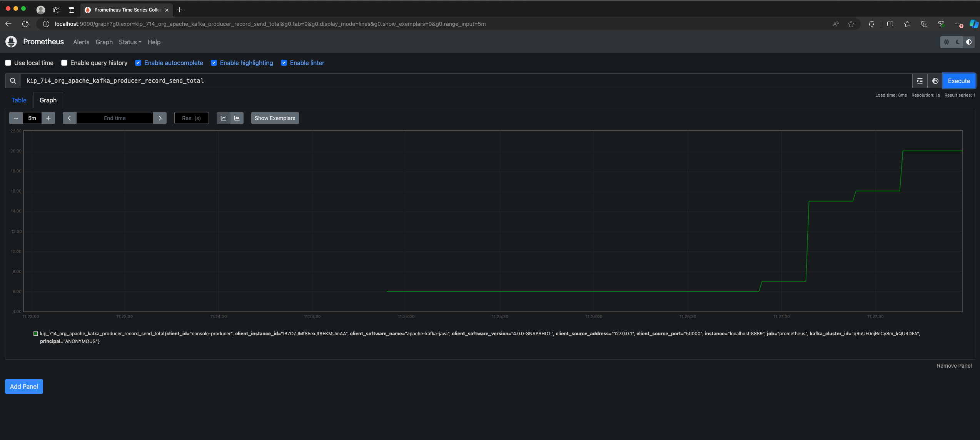Select the unstacked line graph mode
Image resolution: width=980 pixels, height=440 pixels.
pos(223,118)
